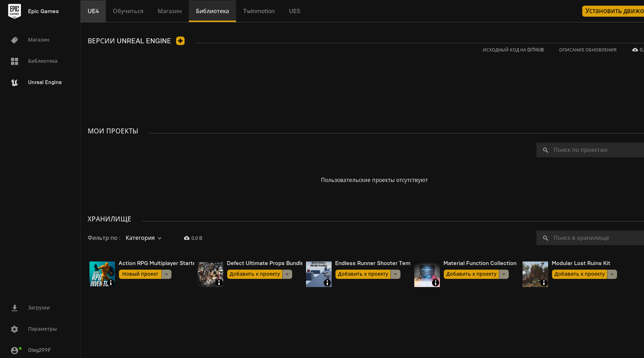Click the Material Function Collection title
The width and height of the screenshot is (644, 358).
click(480, 263)
